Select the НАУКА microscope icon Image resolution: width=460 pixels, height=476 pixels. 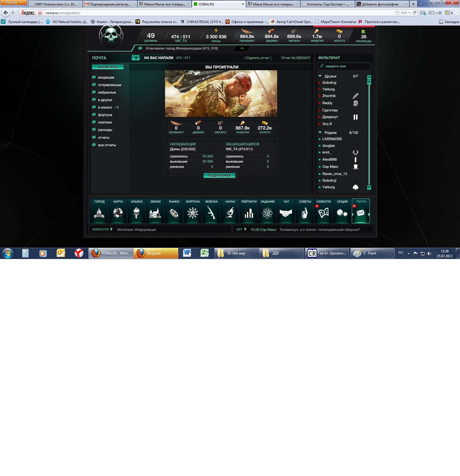point(230,213)
